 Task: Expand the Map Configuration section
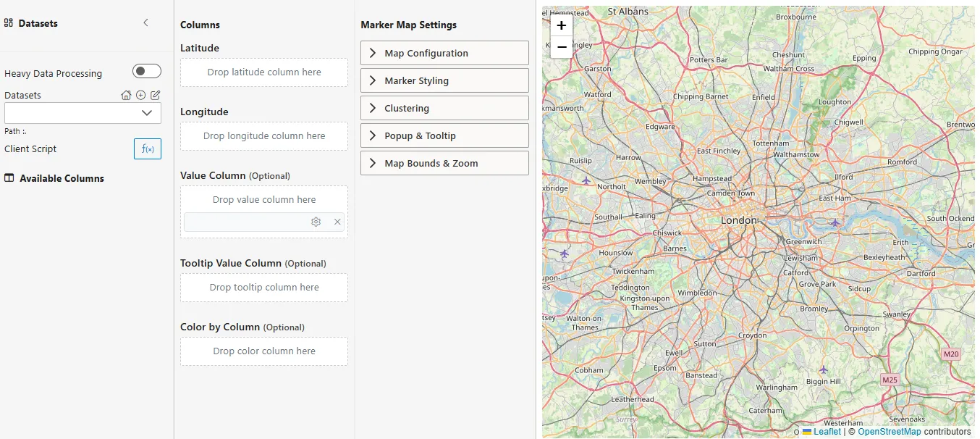[x=444, y=52]
